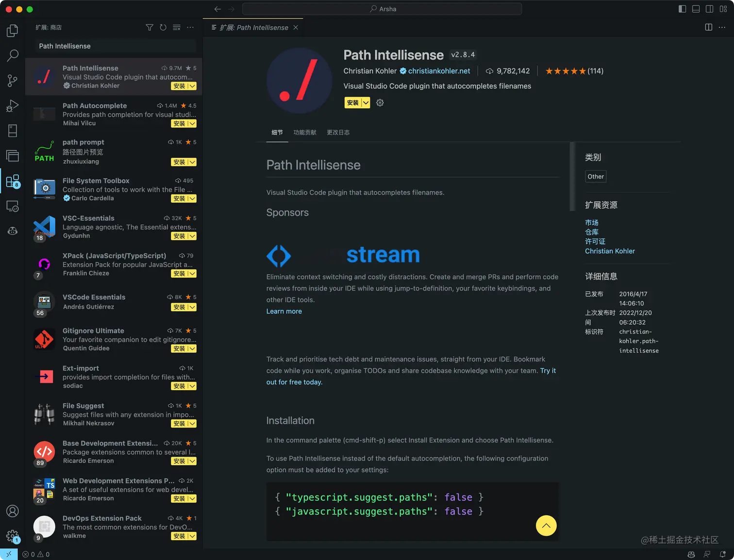Toggle primary sidebar layout icon
Screen dimensions: 734x560
coord(682,9)
